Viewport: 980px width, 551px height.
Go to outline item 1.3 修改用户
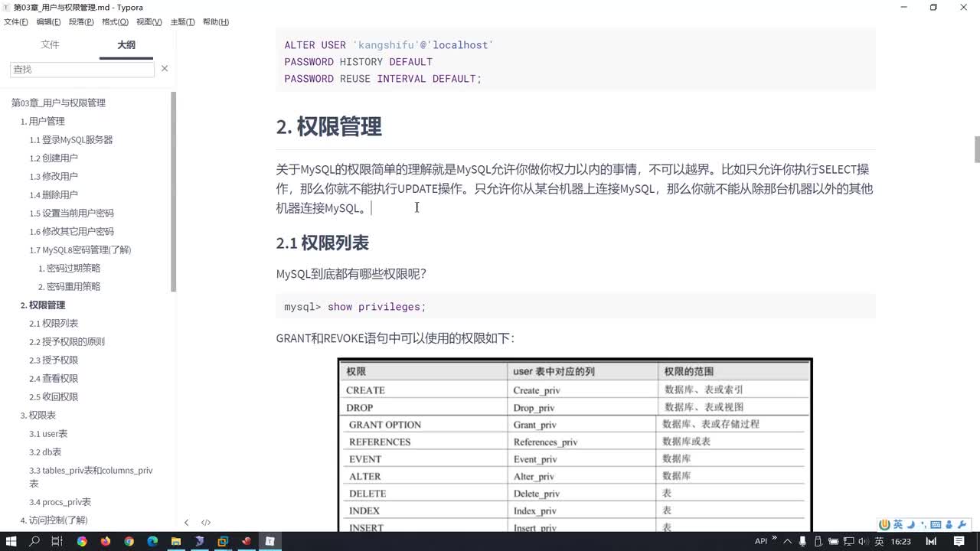(x=54, y=176)
